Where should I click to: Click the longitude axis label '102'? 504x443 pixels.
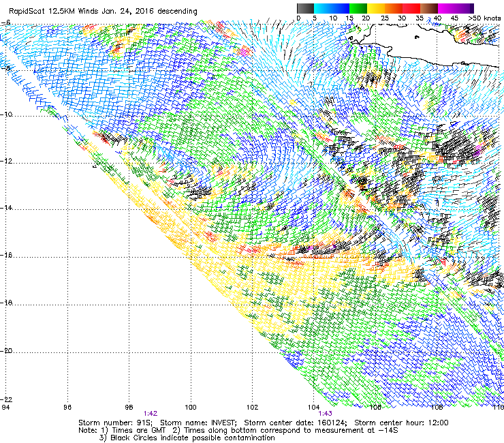click(252, 408)
